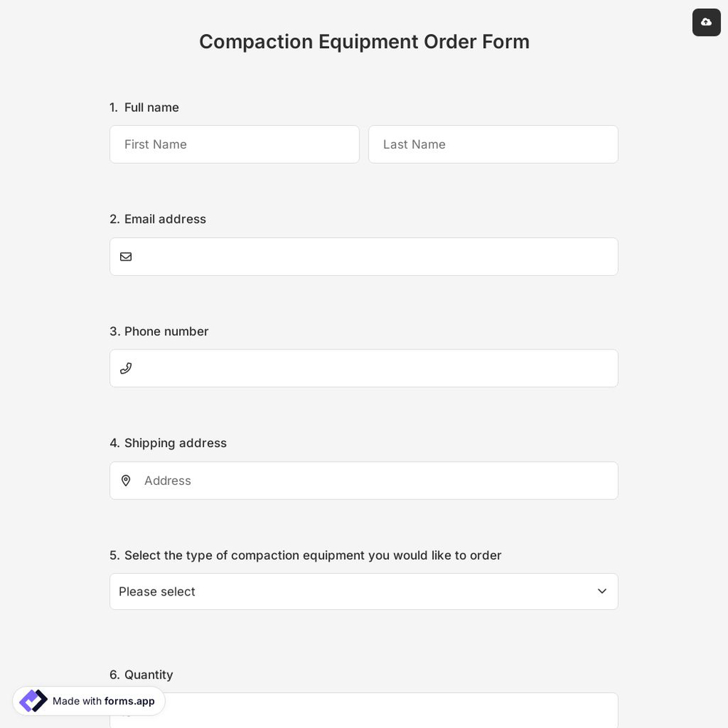Click the shipping Address input field
This screenshot has width=728, height=728.
point(364,480)
